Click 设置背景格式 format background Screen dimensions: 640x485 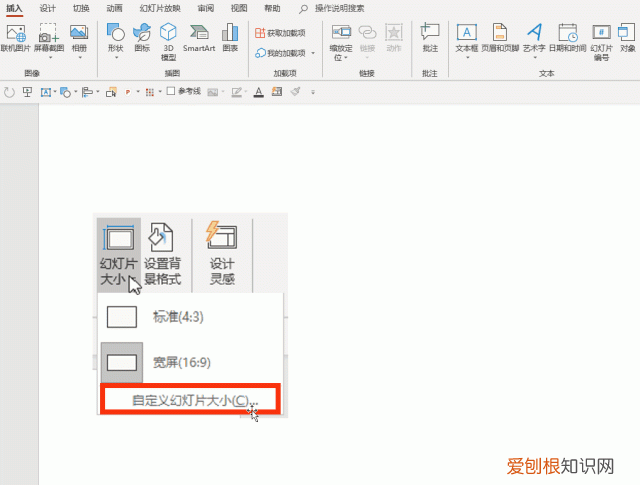coord(162,254)
